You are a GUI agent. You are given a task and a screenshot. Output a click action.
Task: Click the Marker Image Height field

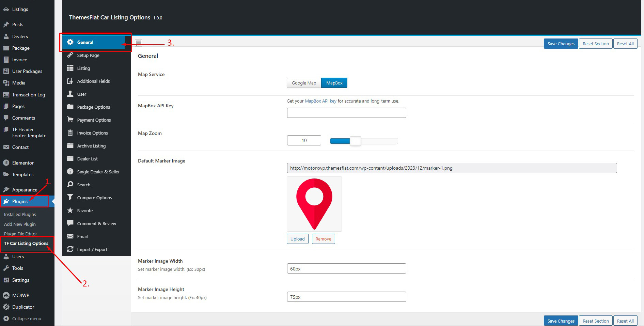tap(346, 297)
